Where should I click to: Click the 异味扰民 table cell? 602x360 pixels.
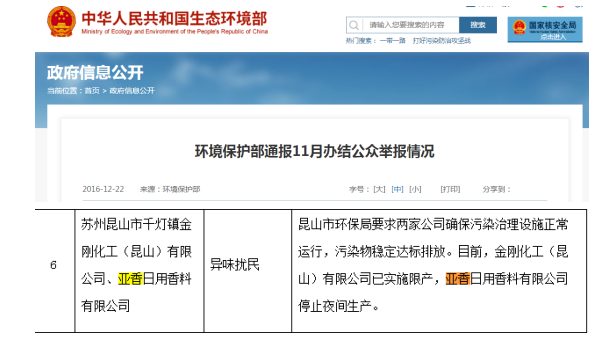click(248, 271)
